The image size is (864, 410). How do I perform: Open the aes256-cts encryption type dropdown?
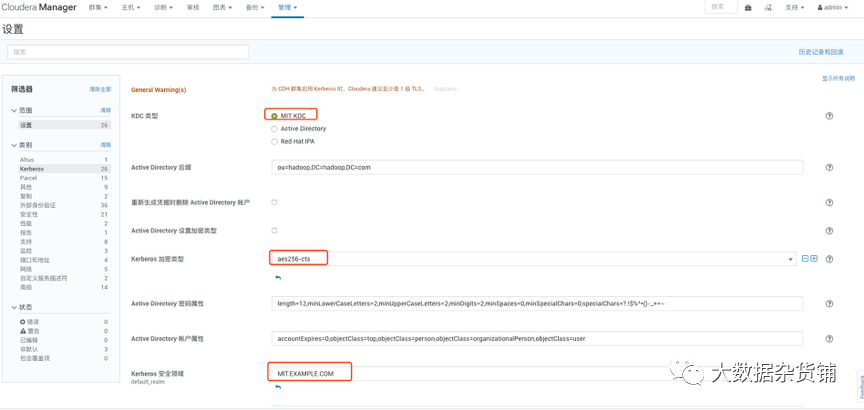click(533, 258)
